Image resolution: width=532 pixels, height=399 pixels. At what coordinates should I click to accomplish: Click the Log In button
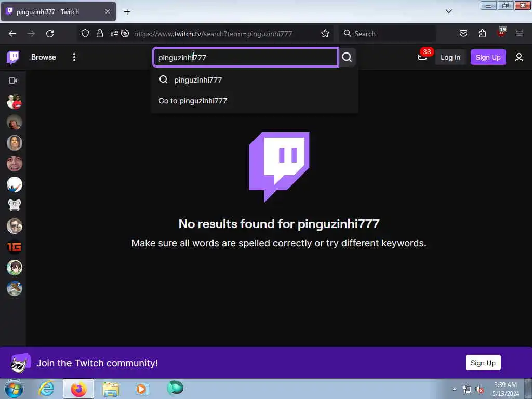[x=450, y=57]
